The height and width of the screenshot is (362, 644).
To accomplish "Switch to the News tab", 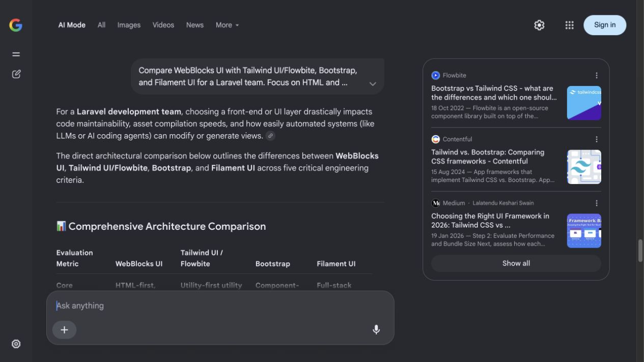I will coord(194,25).
